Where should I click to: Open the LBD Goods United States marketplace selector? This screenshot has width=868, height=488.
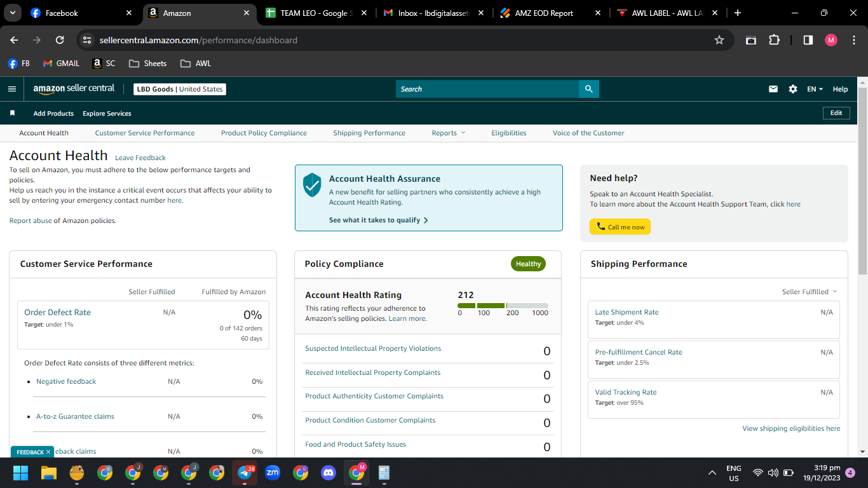click(x=180, y=89)
